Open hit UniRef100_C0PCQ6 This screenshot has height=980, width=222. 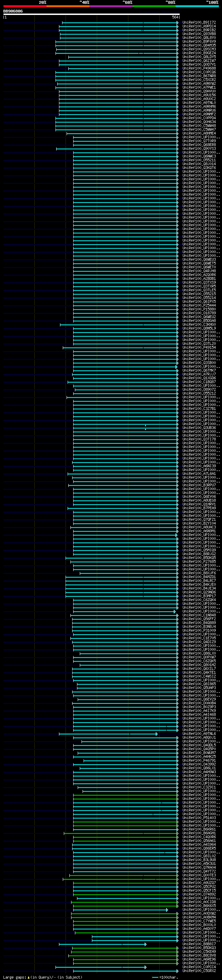(x=199, y=72)
